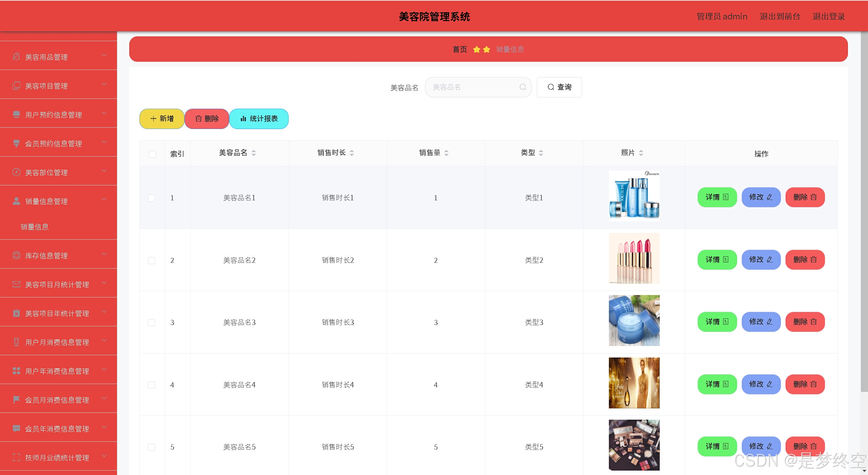The image size is (868, 475).
Task: Select the checkbox for row 4
Action: pos(152,385)
